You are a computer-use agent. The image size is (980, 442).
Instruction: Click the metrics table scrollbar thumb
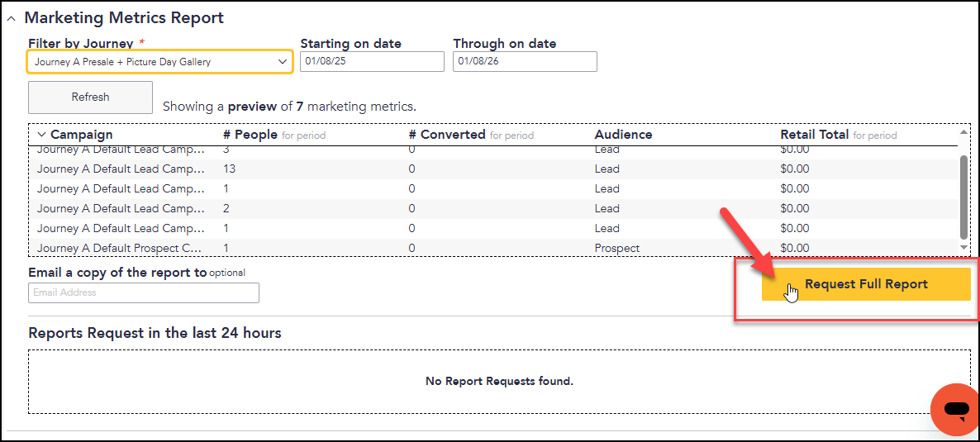(963, 197)
